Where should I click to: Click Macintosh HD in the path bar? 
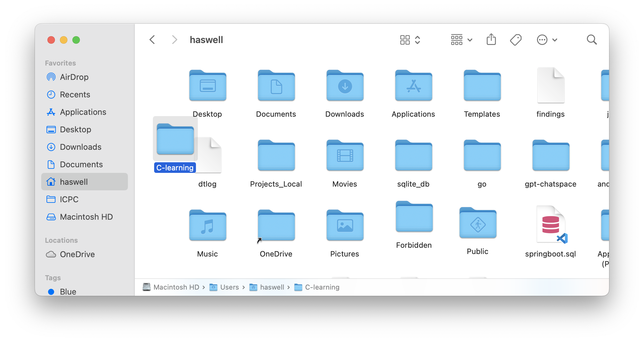(x=176, y=287)
